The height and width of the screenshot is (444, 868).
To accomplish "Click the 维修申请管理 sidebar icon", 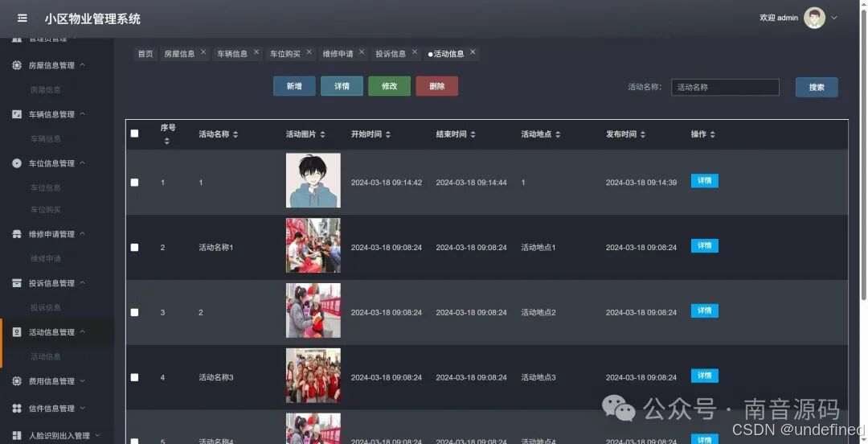I will [17, 234].
